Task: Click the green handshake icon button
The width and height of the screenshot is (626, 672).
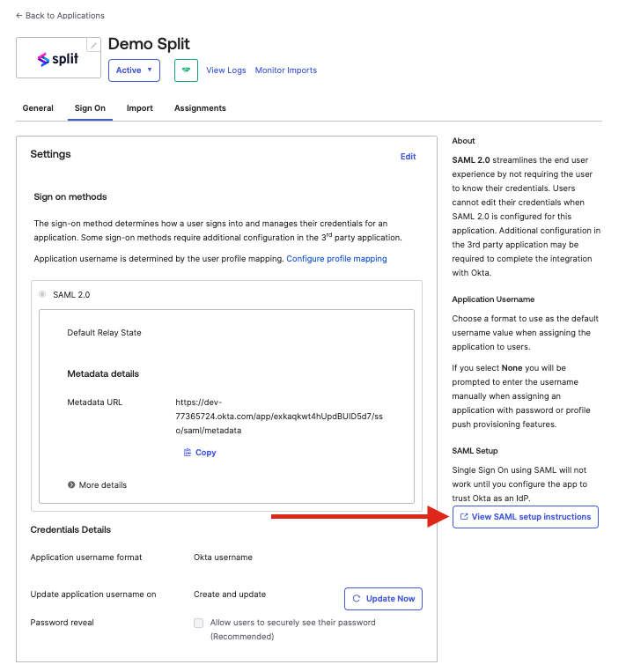Action: [186, 70]
